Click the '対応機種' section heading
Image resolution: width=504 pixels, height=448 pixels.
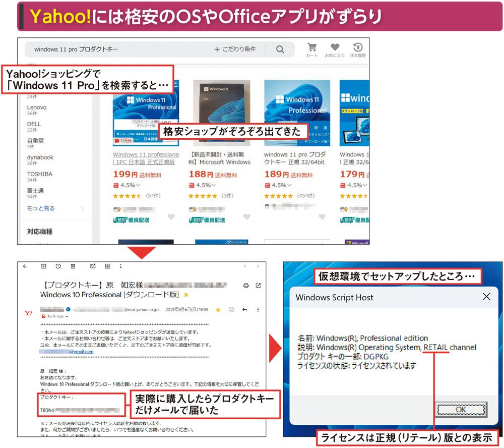(x=39, y=232)
